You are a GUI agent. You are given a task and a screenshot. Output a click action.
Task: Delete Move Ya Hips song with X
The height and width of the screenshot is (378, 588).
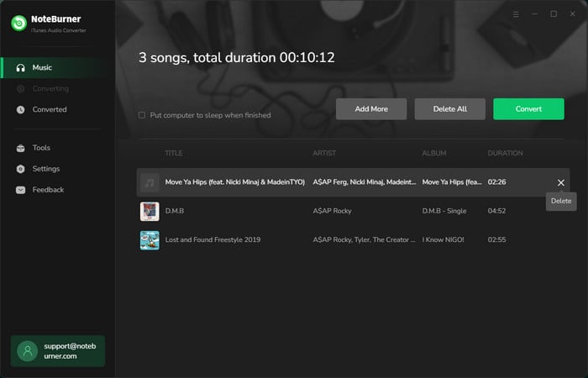tap(560, 182)
